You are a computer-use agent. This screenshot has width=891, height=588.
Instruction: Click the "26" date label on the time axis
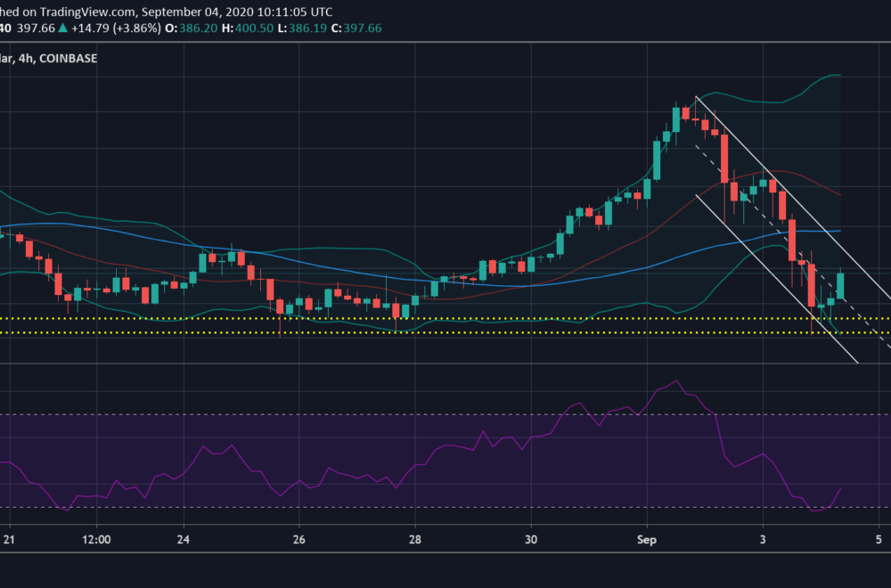pos(298,539)
